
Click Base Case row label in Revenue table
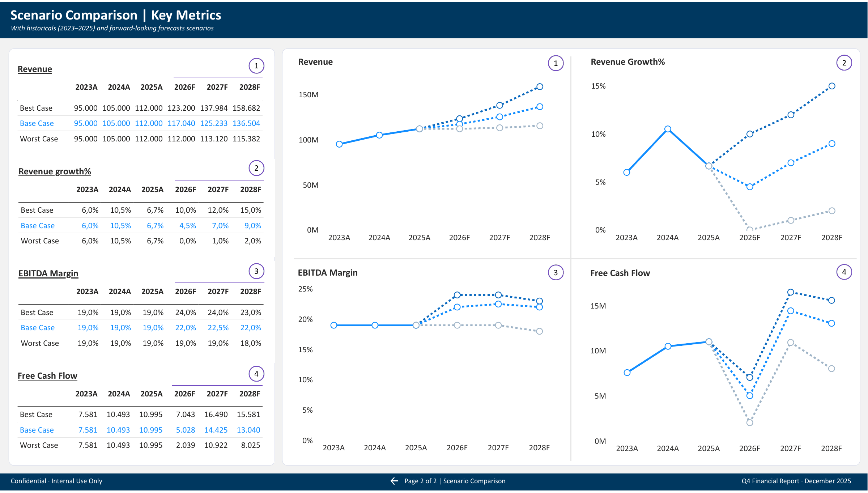pyautogui.click(x=37, y=123)
